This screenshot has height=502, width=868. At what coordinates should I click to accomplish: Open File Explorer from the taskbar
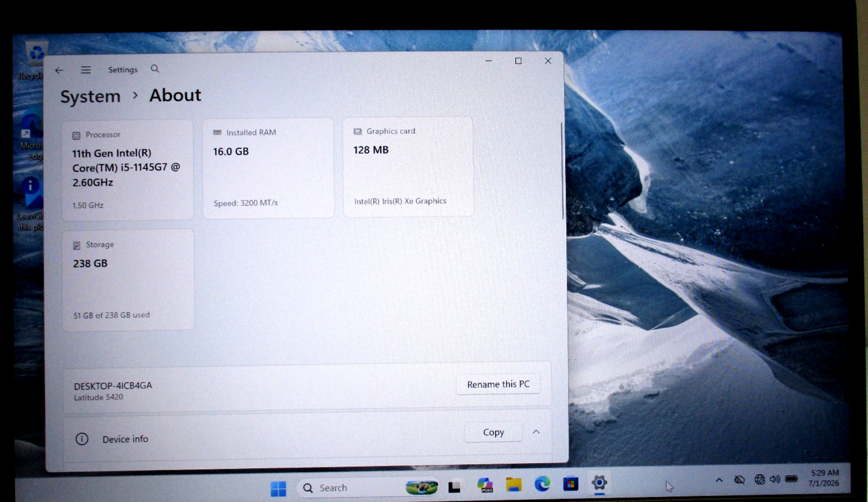[513, 485]
